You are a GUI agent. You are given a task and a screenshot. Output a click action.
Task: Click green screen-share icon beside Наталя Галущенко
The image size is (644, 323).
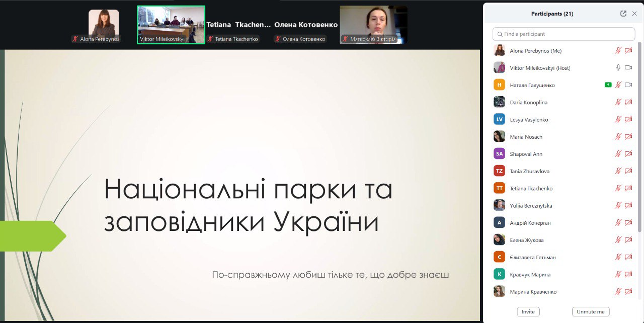[x=608, y=85]
